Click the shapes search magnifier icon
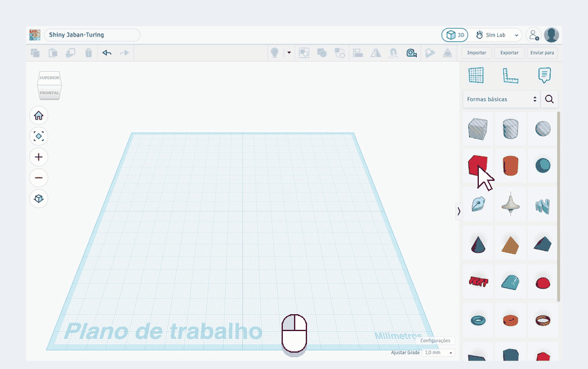This screenshot has width=588, height=369. pos(549,99)
